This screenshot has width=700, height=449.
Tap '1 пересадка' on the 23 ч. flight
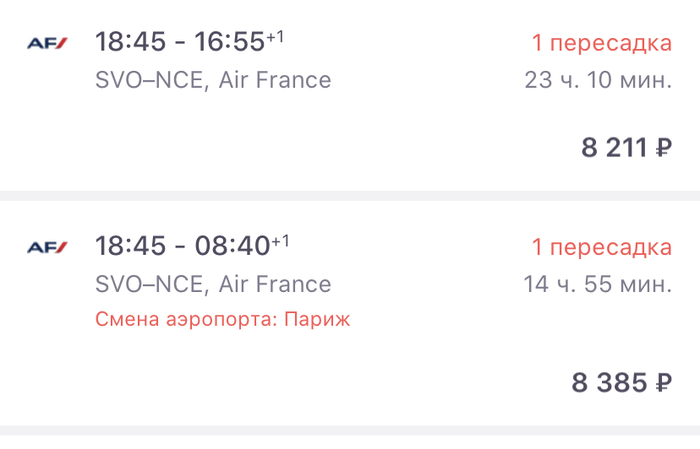(602, 43)
